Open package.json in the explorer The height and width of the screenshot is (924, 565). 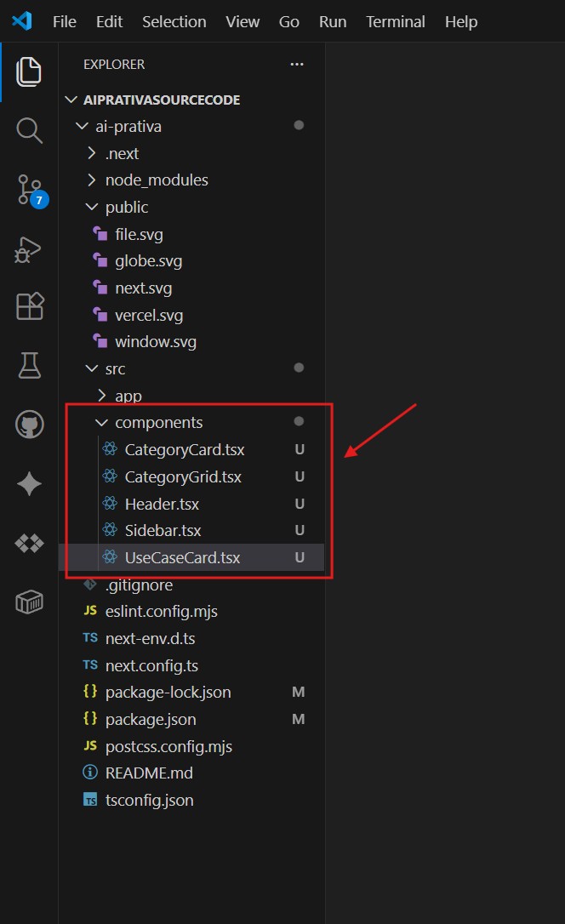tap(150, 719)
